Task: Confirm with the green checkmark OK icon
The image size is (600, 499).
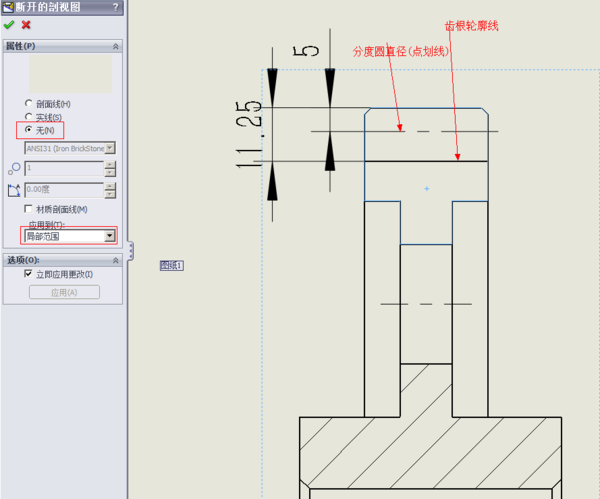Action: pyautogui.click(x=9, y=25)
